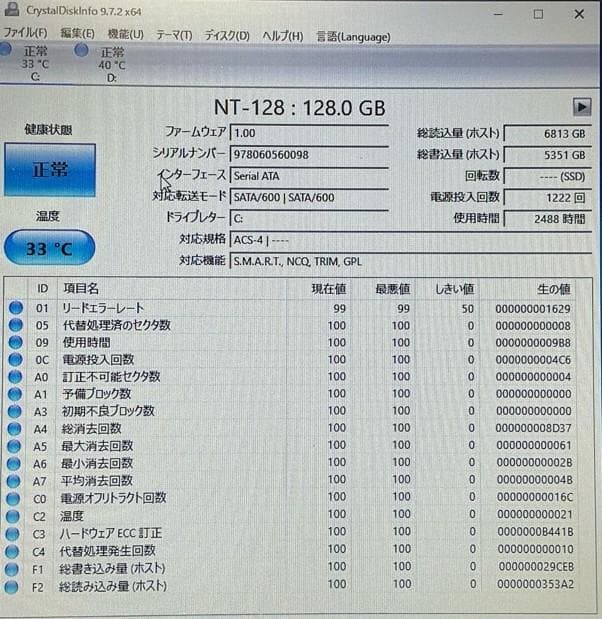Click status icon for row 09 使用時間
The height and width of the screenshot is (619, 602).
click(x=15, y=342)
